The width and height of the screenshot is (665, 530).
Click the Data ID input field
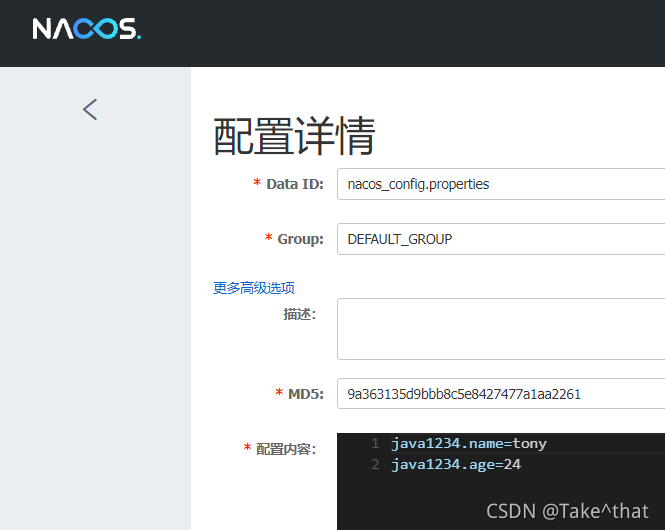501,184
